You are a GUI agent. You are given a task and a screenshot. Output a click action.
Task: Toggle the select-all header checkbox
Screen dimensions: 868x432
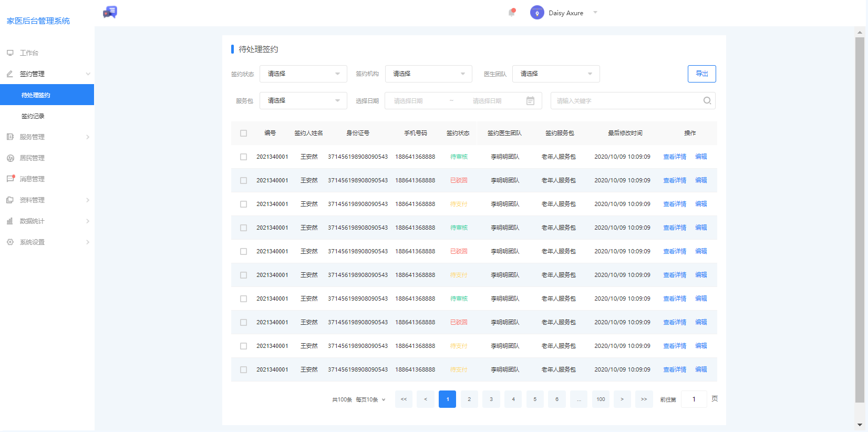(x=243, y=133)
